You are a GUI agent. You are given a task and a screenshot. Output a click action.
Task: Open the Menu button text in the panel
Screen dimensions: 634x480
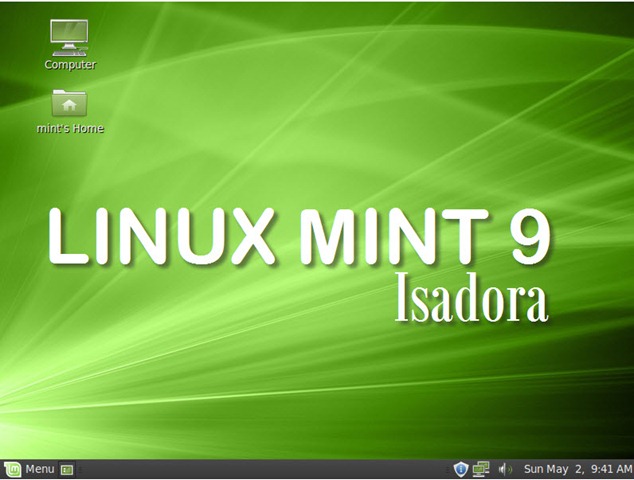pyautogui.click(x=40, y=469)
